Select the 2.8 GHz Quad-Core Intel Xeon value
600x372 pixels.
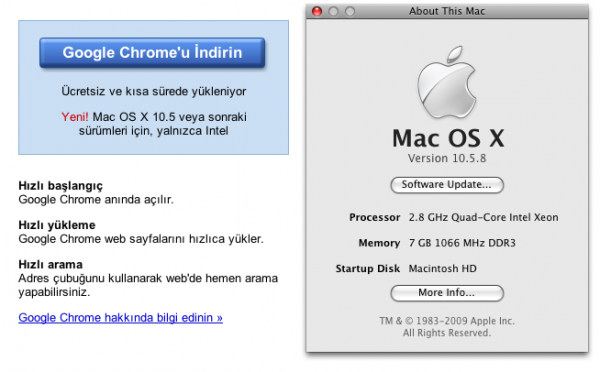click(483, 217)
